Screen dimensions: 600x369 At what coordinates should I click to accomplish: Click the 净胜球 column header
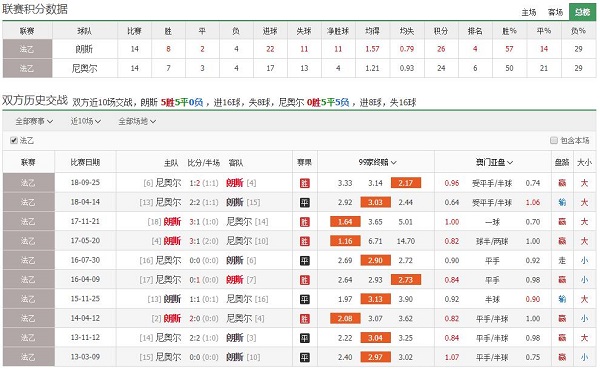click(x=338, y=31)
